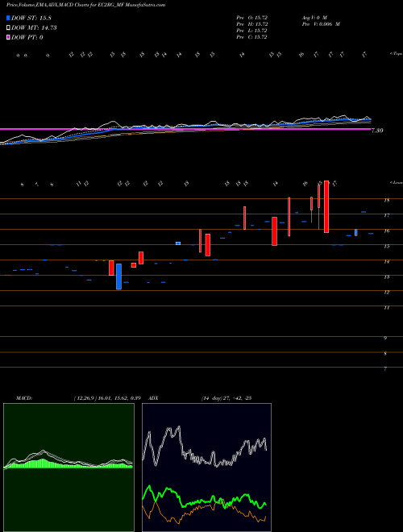Screen dimensions: 403x532
Task: Select the 'DOW ST: 15.8' legend text
Action: tap(31, 18)
